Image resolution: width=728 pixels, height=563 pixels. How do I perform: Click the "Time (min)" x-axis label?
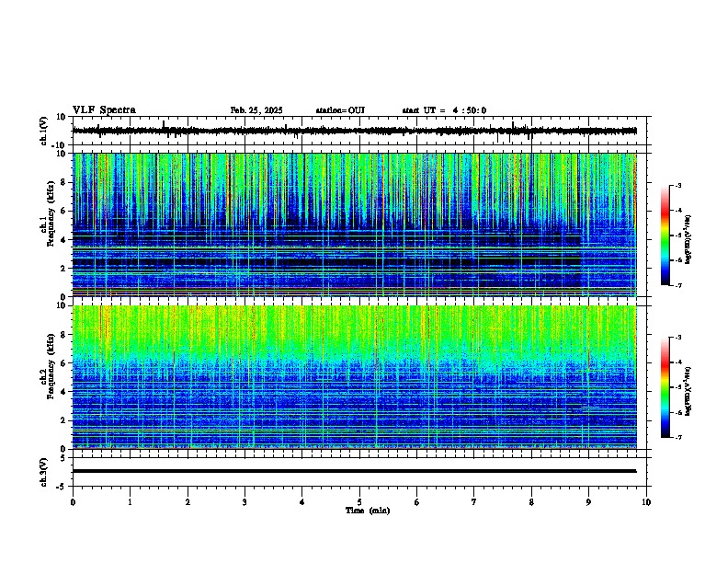tap(368, 511)
